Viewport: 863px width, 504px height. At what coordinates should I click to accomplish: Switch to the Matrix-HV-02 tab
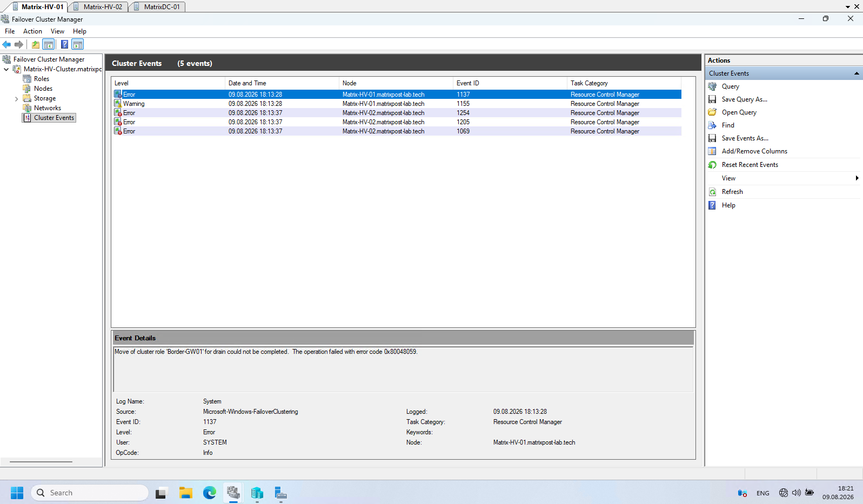pos(103,7)
